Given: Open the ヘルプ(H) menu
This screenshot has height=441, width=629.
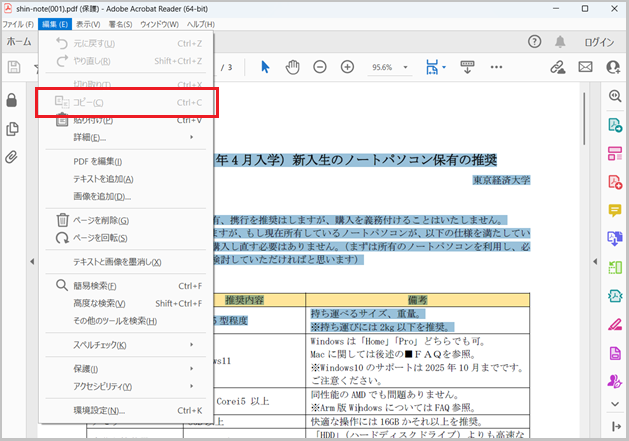Looking at the screenshot, I should pyautogui.click(x=201, y=24).
